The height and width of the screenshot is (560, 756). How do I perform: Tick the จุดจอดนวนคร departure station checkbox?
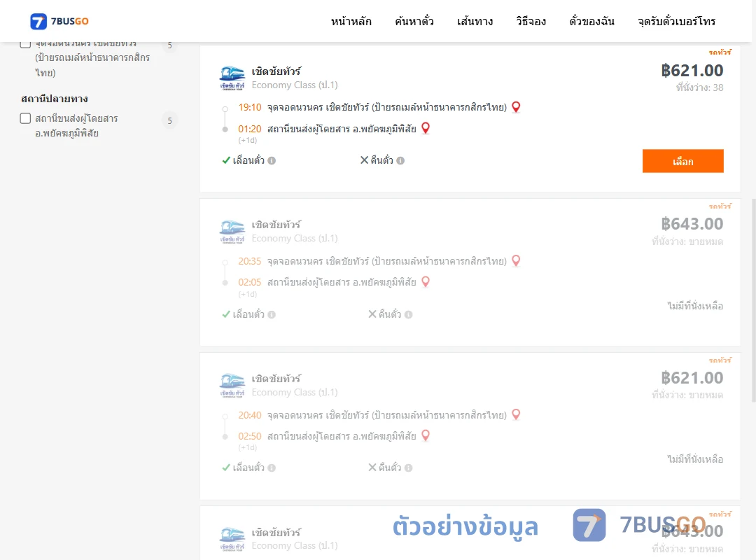(x=26, y=44)
